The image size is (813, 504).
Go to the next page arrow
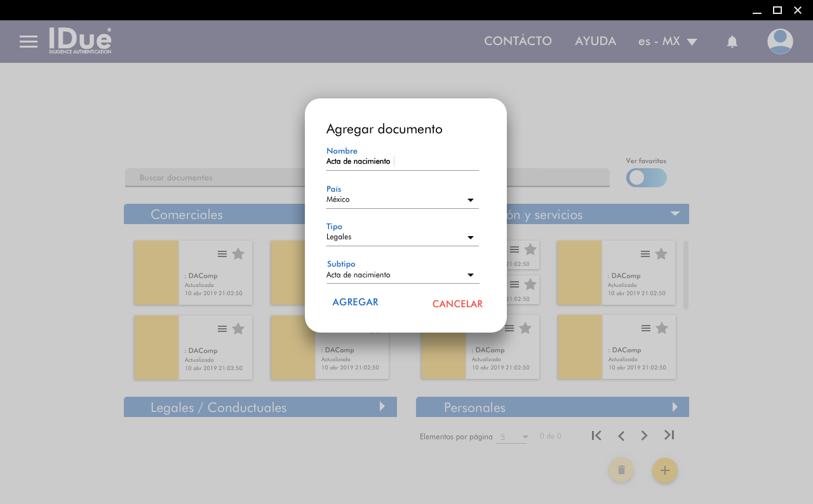644,435
